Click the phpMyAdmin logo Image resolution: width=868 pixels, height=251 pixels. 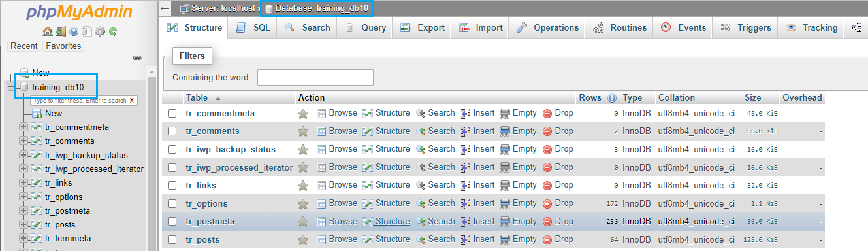pyautogui.click(x=80, y=13)
